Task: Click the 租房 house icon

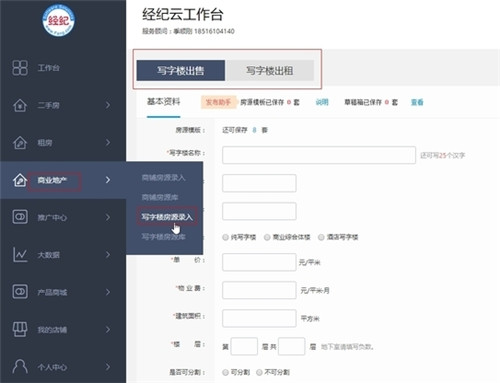Action: coord(20,143)
